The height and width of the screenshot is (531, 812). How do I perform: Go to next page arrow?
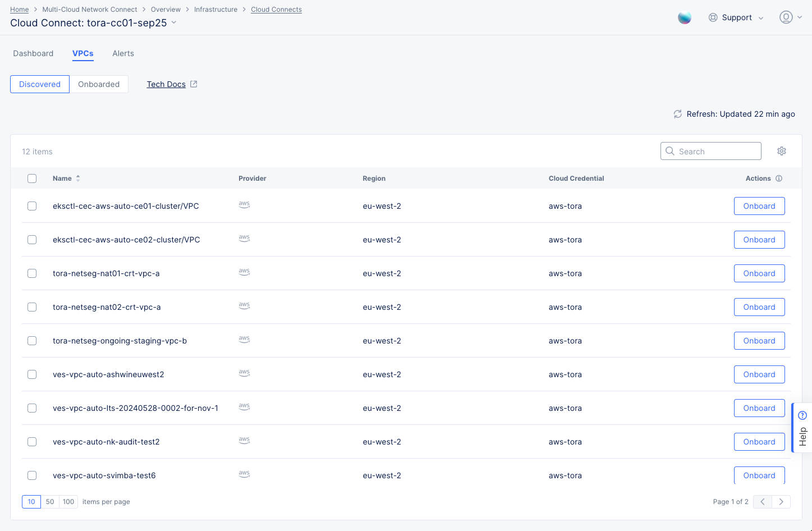coord(781,502)
